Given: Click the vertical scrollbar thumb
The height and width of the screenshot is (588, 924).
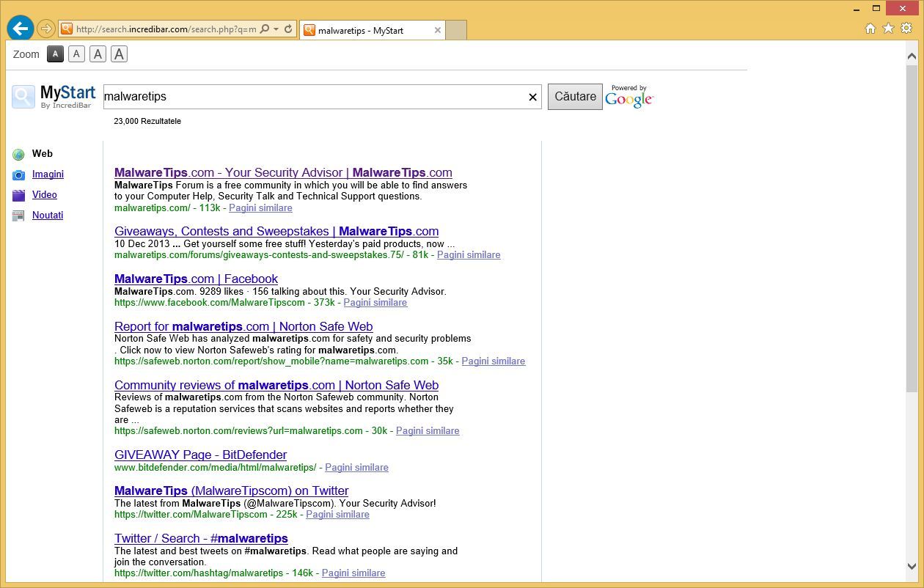Looking at the screenshot, I should [x=912, y=230].
